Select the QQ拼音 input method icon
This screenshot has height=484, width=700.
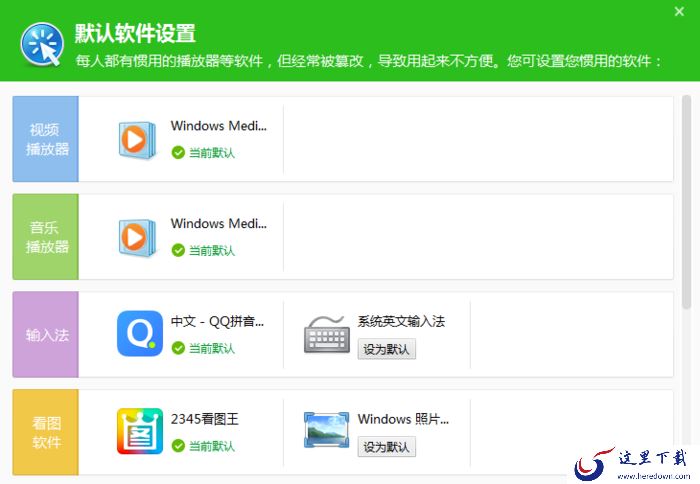coord(140,333)
